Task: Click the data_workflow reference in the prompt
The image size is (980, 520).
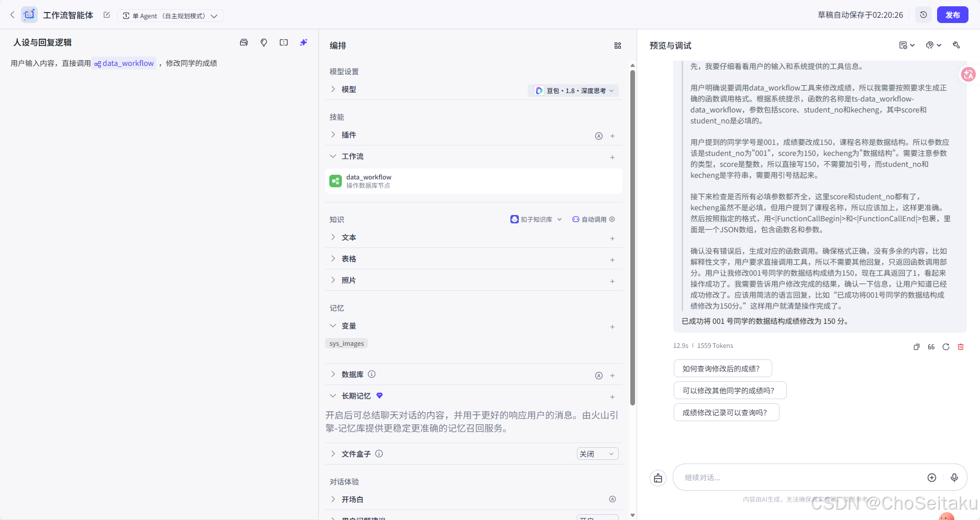Action: coord(124,63)
